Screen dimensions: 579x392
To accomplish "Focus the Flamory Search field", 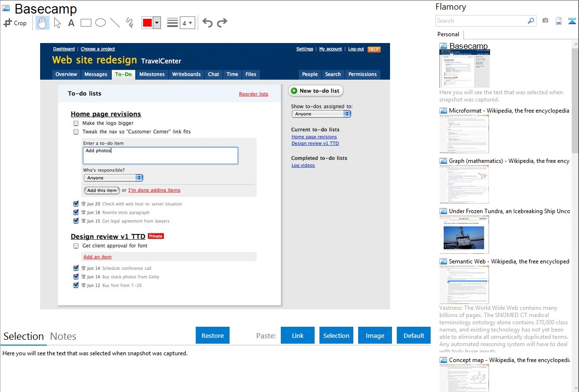I will 481,21.
